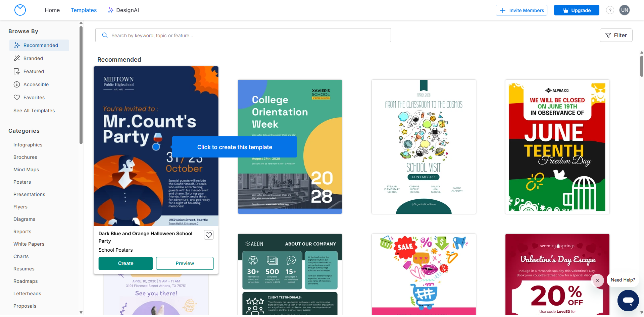Create the Halloween School Party template
Viewport: 644px width, 317px height.
125,263
